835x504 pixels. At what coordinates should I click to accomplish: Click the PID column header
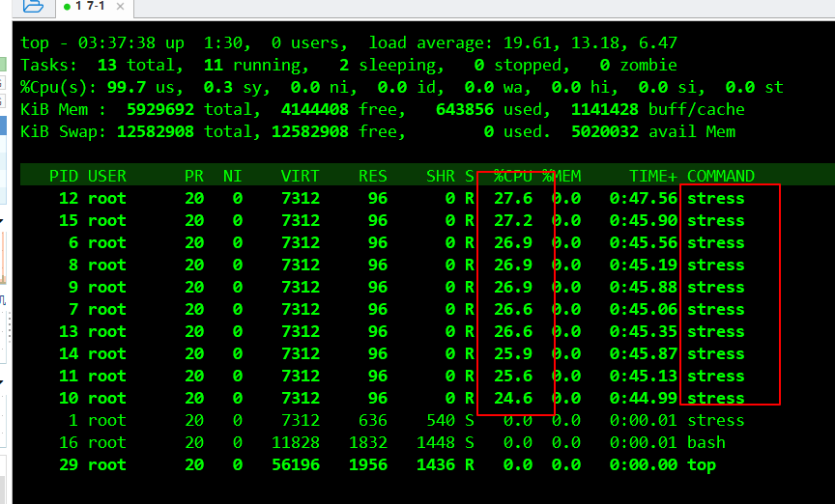pyautogui.click(x=64, y=176)
